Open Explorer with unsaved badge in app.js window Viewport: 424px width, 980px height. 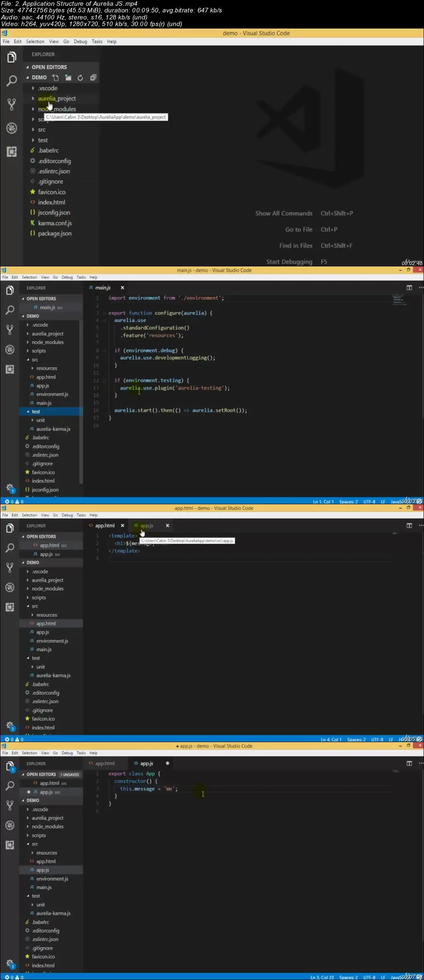(x=10, y=766)
